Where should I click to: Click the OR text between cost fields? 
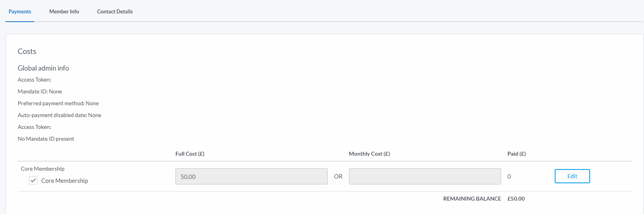pos(338,177)
